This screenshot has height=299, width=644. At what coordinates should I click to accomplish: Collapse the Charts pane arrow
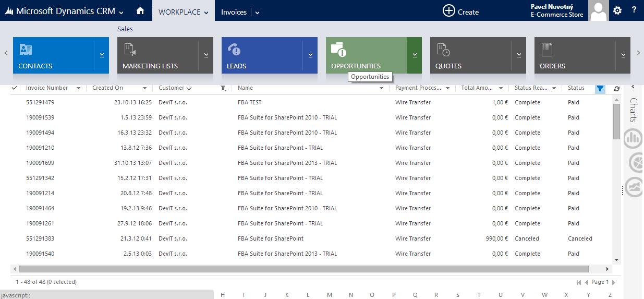tap(633, 86)
